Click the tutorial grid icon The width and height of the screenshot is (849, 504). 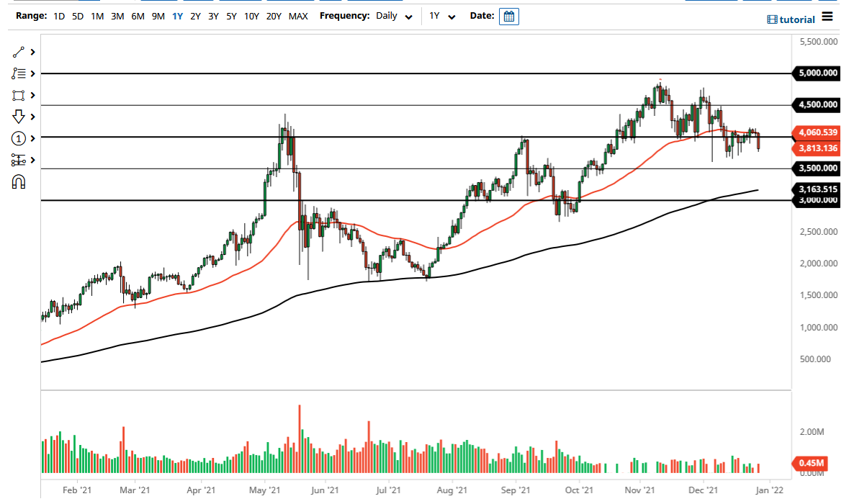click(x=773, y=19)
